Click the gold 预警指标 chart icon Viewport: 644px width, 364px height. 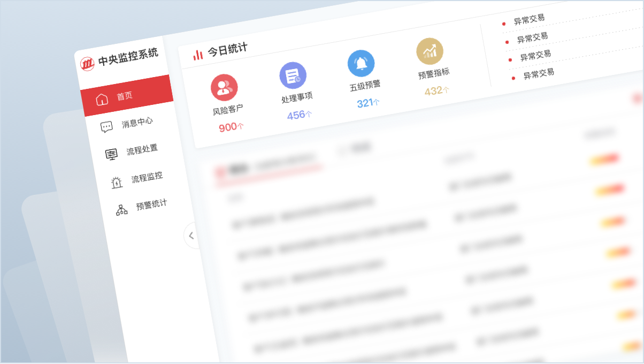pyautogui.click(x=430, y=51)
